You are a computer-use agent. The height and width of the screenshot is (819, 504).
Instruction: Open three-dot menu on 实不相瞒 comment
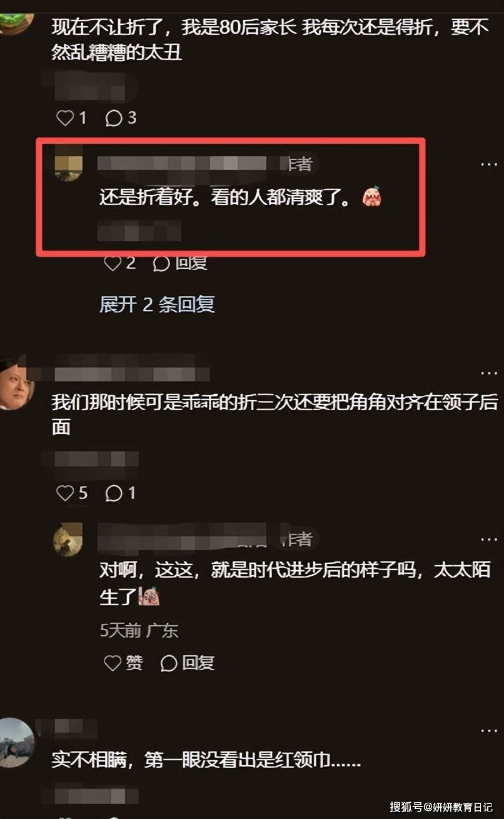[x=488, y=730]
